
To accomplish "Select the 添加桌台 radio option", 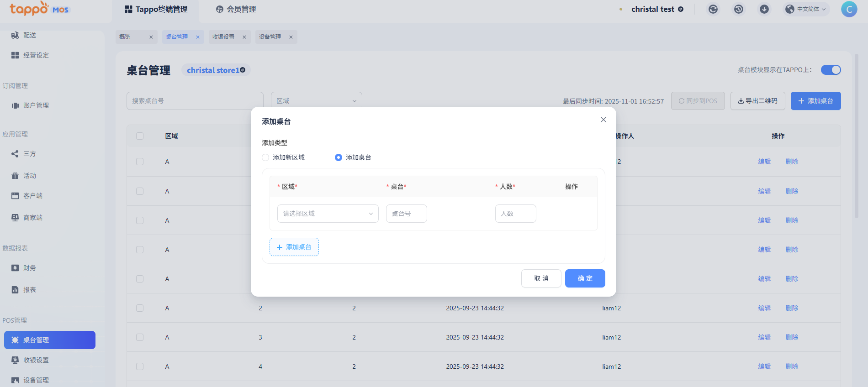I will 339,157.
